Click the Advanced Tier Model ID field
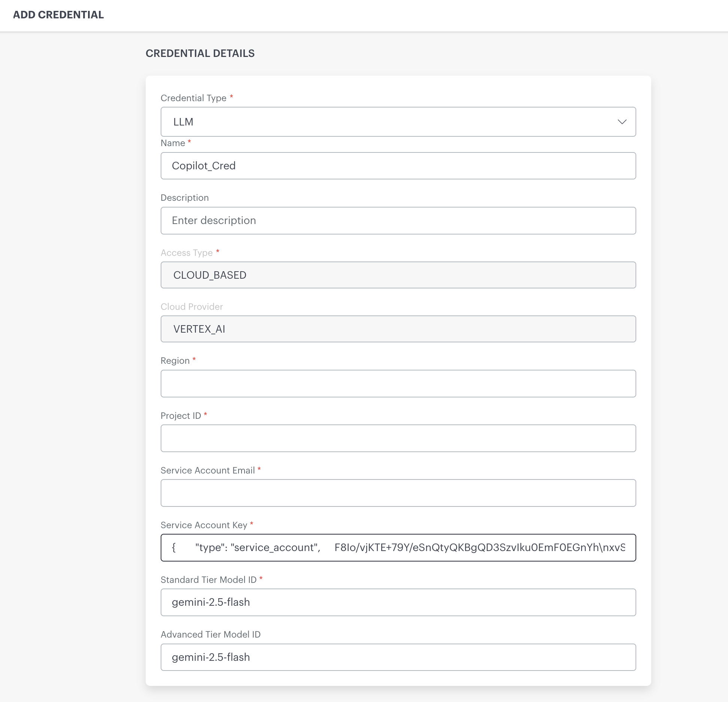Viewport: 728px width, 702px height. click(398, 657)
